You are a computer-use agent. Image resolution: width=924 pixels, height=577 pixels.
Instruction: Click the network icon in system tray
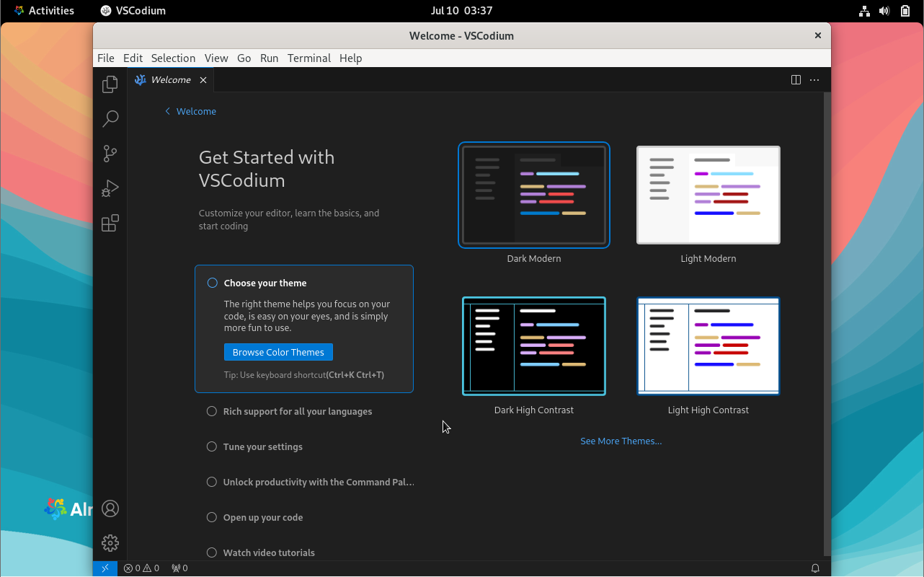pos(864,11)
